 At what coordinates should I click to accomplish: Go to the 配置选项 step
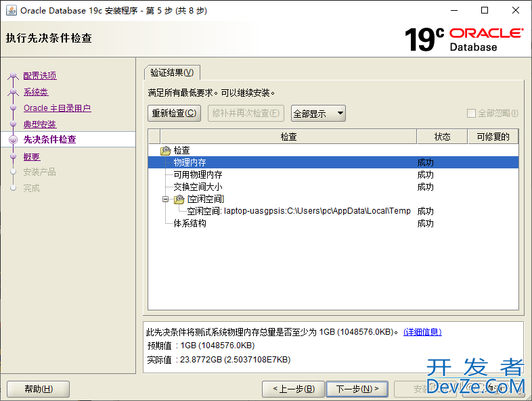point(40,76)
